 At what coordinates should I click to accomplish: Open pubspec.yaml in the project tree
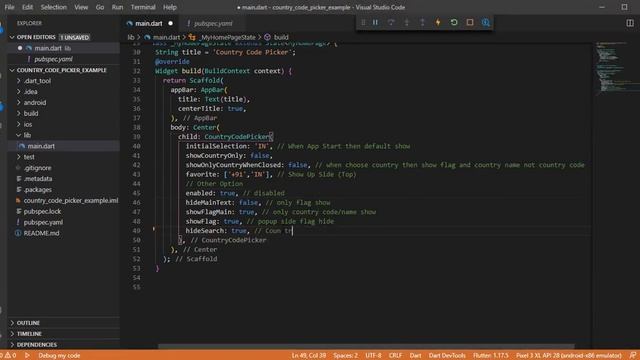click(x=43, y=222)
